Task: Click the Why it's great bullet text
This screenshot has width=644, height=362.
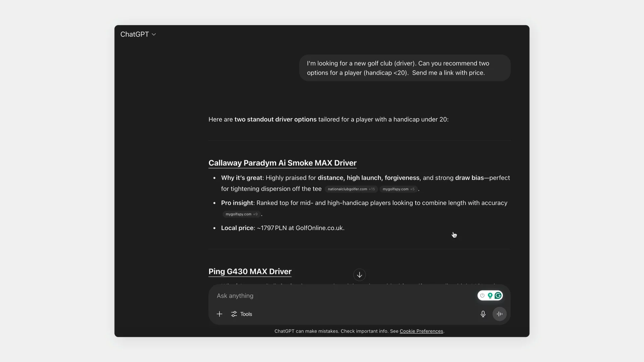Action: 366,183
